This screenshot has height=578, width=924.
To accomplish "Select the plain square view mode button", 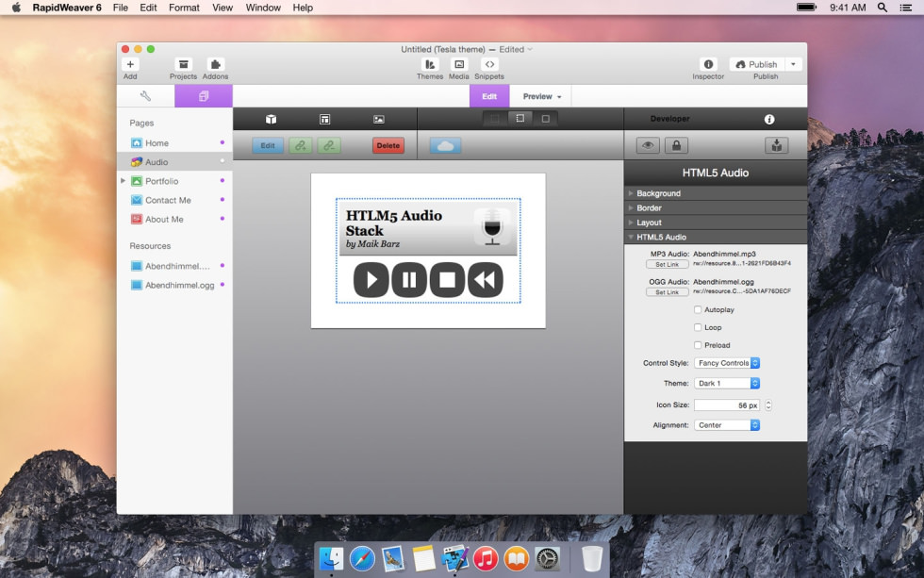I will pyautogui.click(x=546, y=119).
